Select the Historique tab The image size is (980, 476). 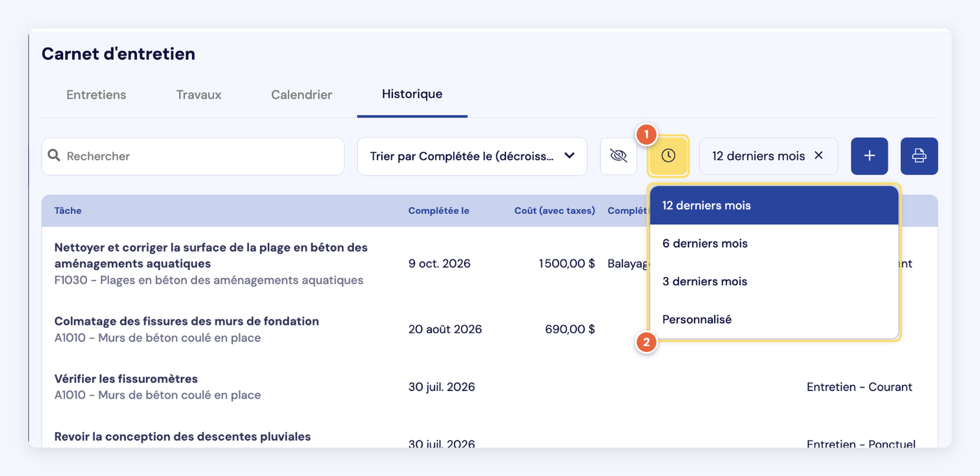pyautogui.click(x=412, y=94)
